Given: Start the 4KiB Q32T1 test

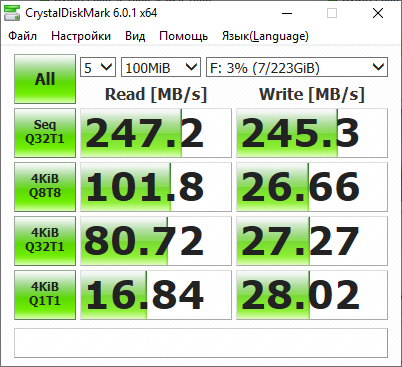Looking at the screenshot, I should coord(45,241).
